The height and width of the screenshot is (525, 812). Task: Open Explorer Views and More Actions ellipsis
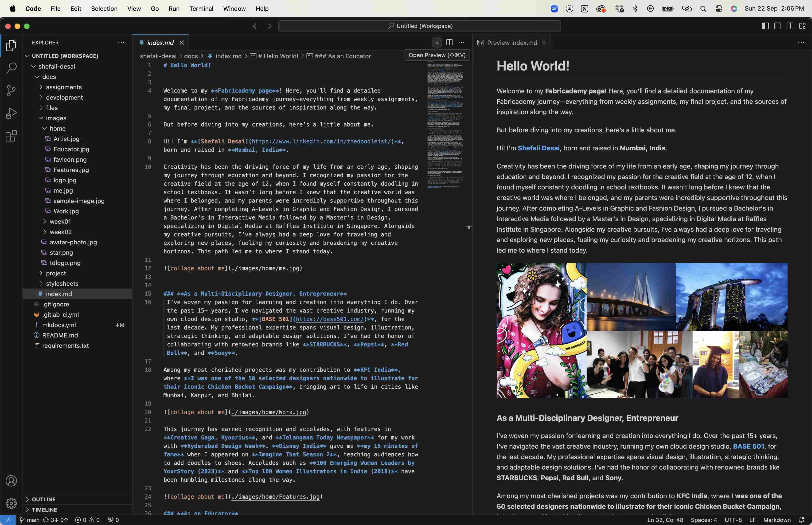(121, 42)
